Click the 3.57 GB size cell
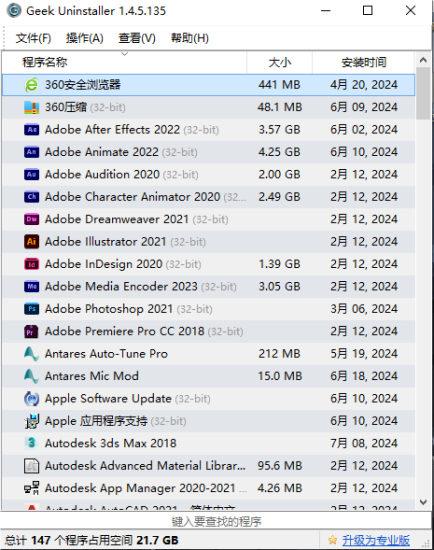This screenshot has width=434, height=550. pyautogui.click(x=279, y=130)
